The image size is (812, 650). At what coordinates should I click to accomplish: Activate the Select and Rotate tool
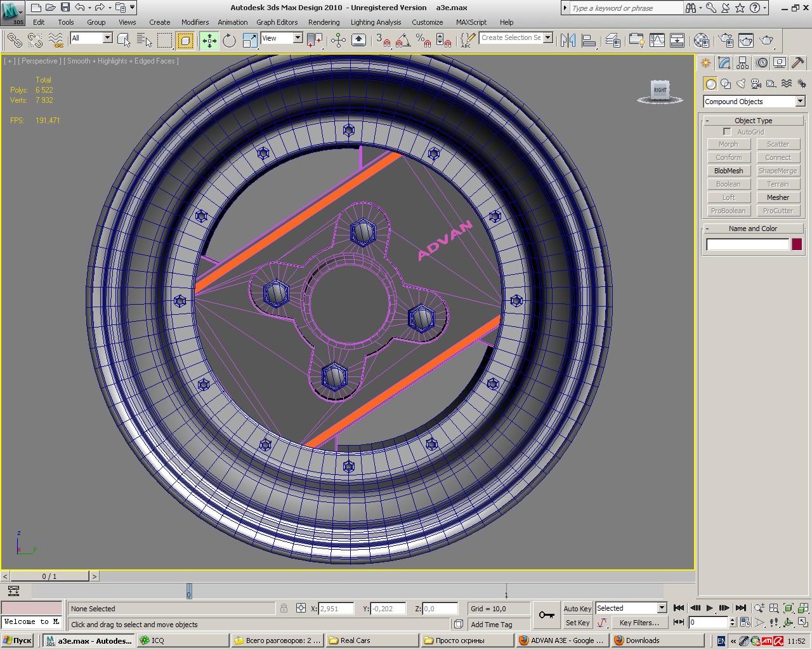[x=229, y=41]
